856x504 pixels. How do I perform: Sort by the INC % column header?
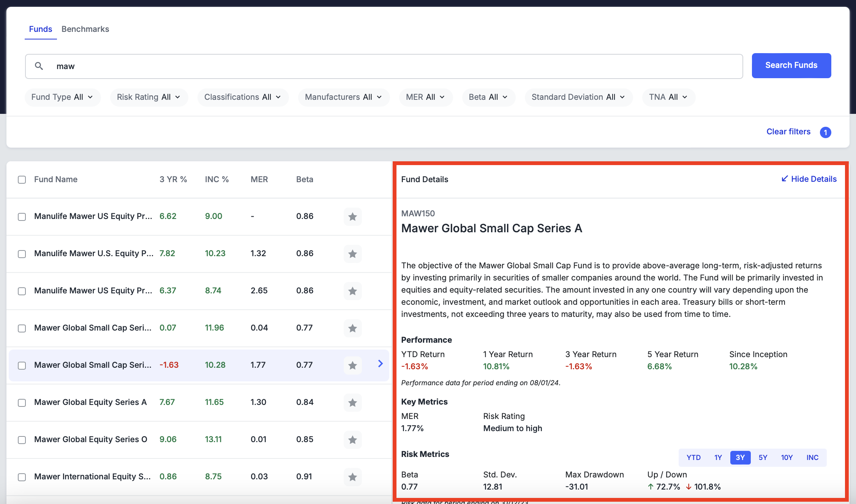pyautogui.click(x=217, y=180)
